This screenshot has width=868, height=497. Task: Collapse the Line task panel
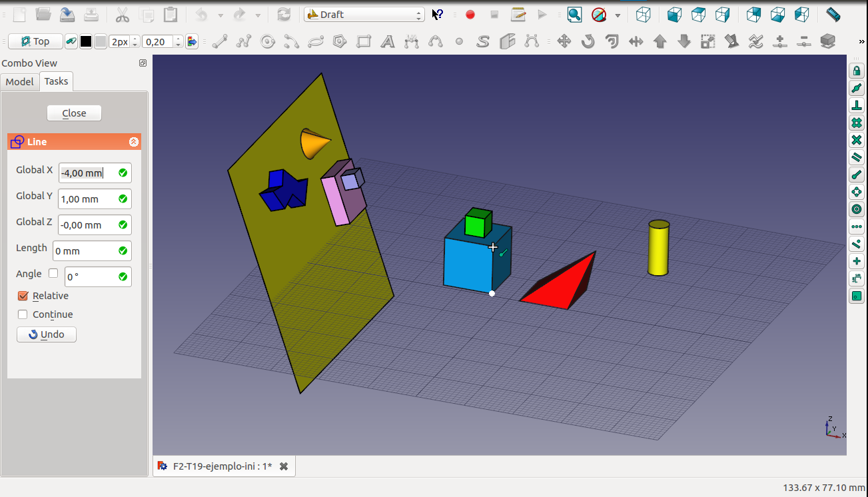pyautogui.click(x=133, y=142)
